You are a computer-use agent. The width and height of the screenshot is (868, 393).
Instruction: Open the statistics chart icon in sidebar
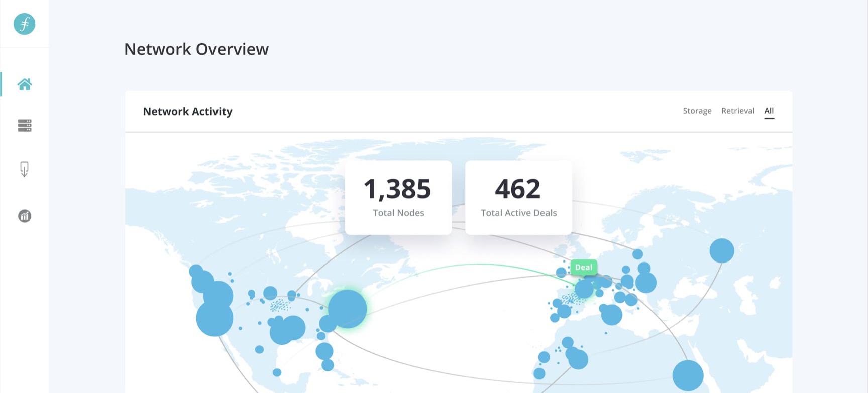pos(24,216)
